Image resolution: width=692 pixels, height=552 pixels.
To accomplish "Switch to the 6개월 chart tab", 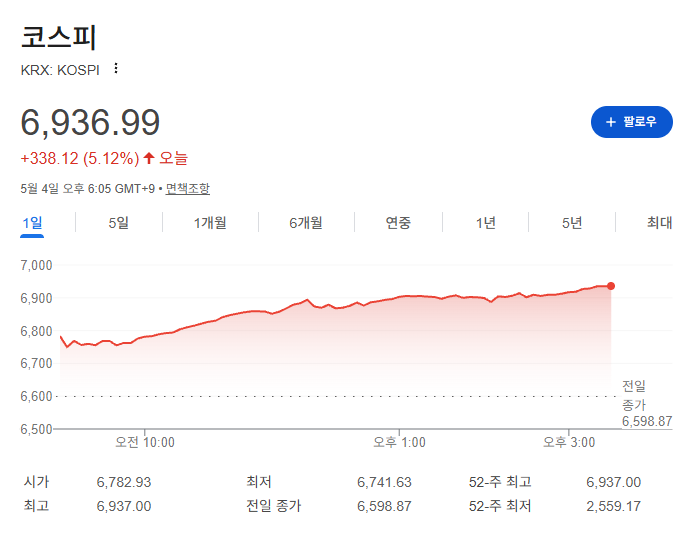I will click(x=306, y=223).
